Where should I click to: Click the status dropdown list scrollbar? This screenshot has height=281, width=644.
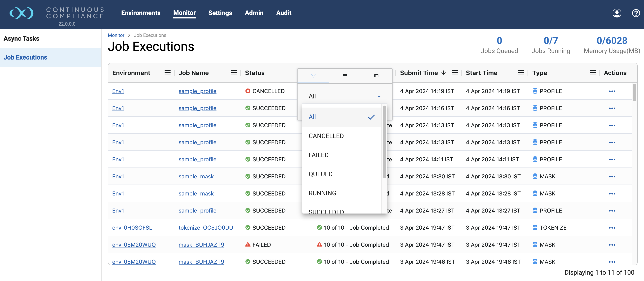[x=384, y=142]
